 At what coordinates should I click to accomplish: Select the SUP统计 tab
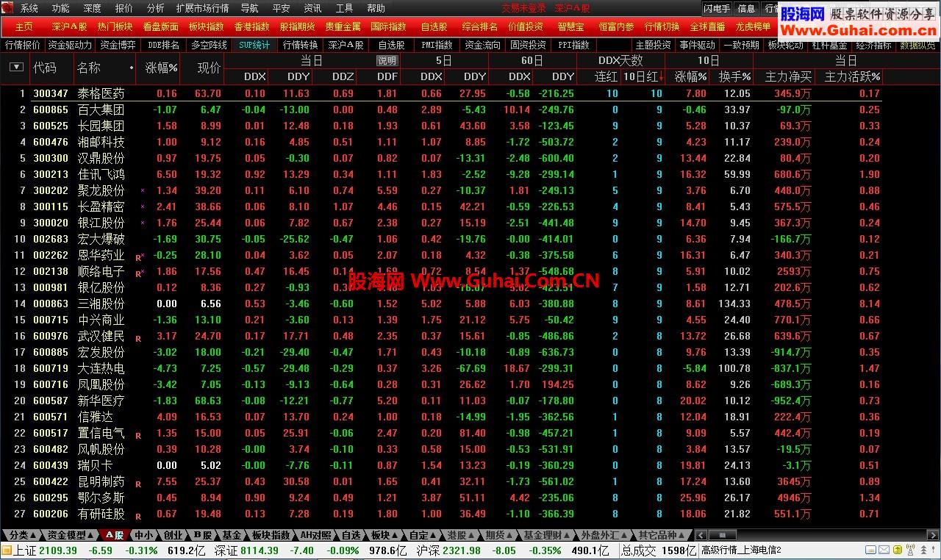[x=254, y=45]
